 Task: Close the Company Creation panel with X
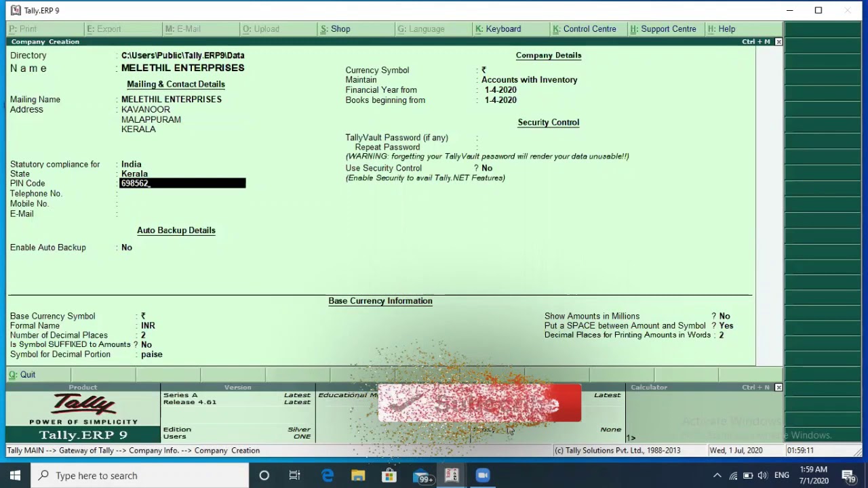tap(778, 42)
